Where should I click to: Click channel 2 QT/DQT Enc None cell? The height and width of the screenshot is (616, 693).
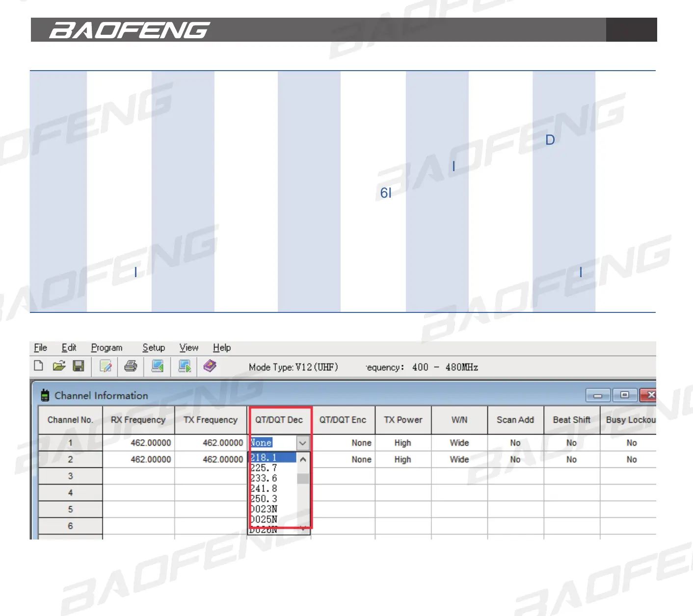[x=343, y=460]
